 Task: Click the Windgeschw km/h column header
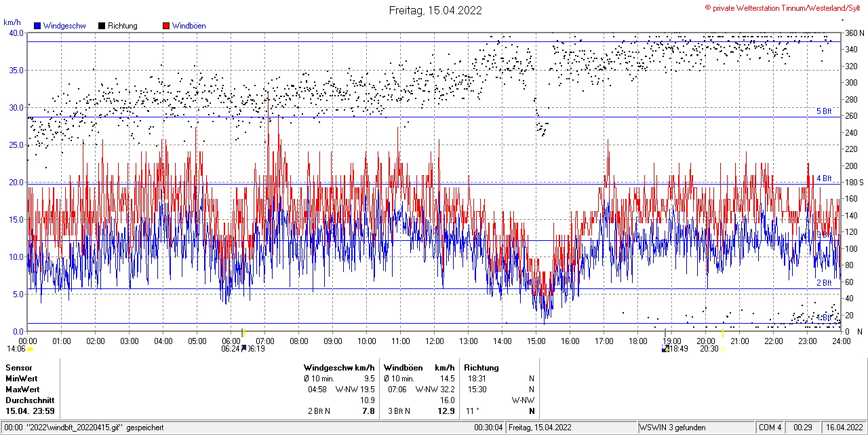339,367
